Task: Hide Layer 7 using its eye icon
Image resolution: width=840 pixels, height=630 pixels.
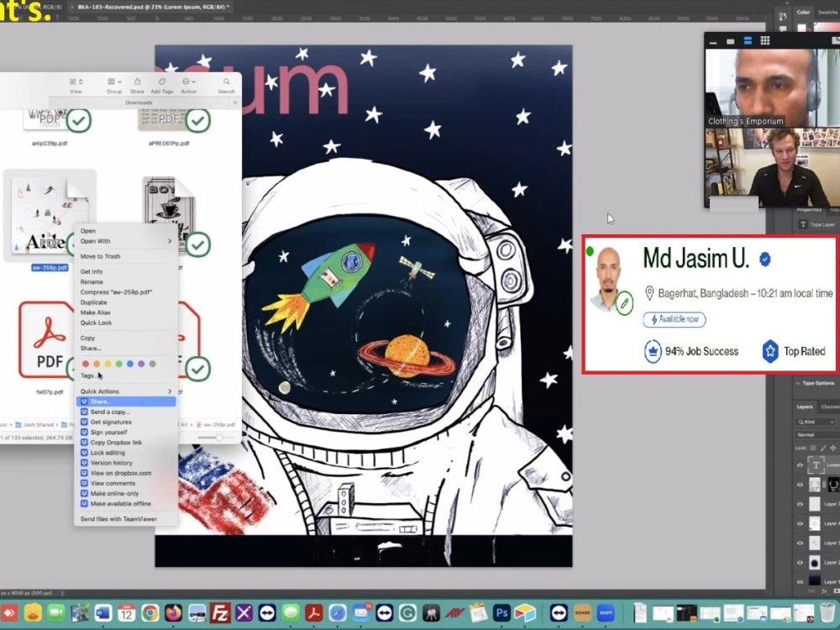Action: (x=801, y=504)
